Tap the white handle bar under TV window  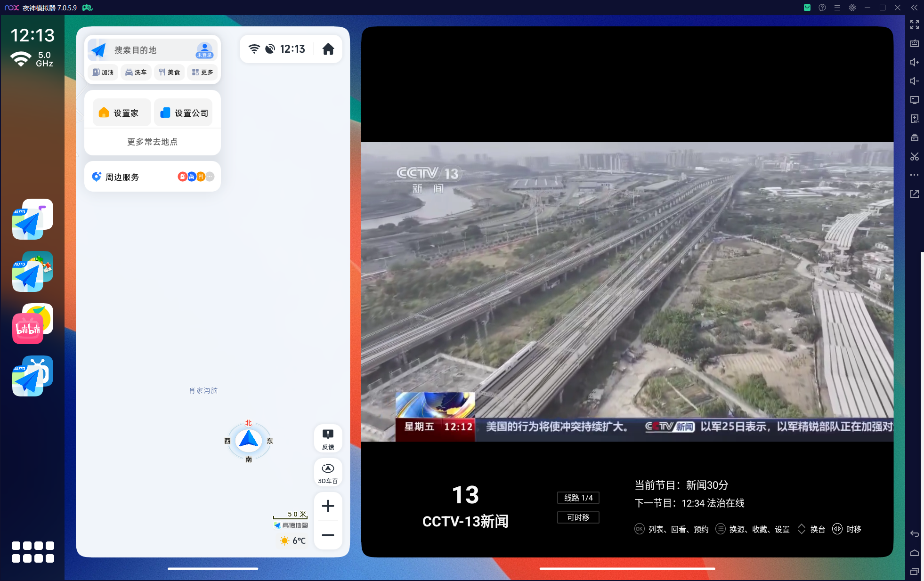click(x=627, y=568)
